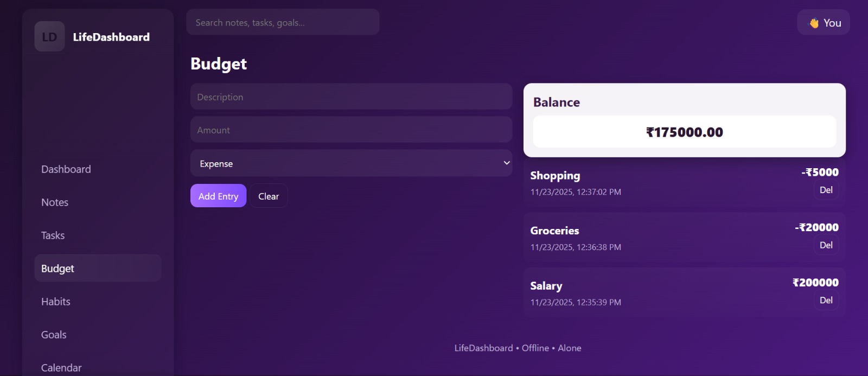Open Goals in the sidebar
The image size is (868, 376).
98,335
